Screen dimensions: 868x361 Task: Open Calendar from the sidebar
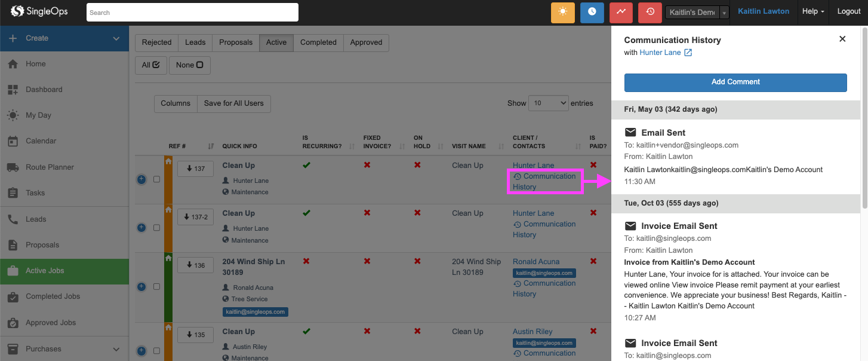(41, 141)
